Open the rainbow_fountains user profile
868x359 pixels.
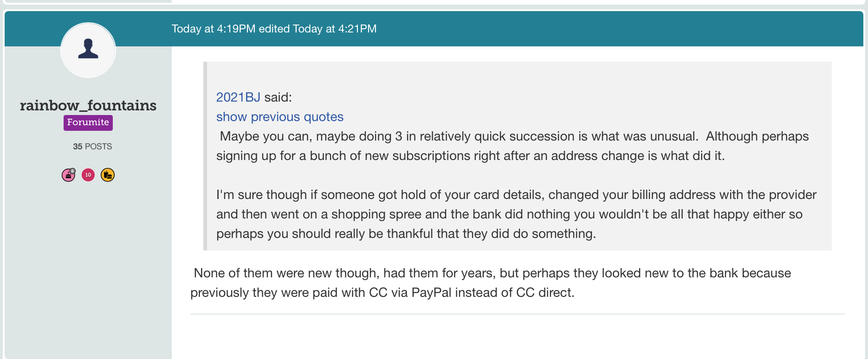click(x=88, y=106)
